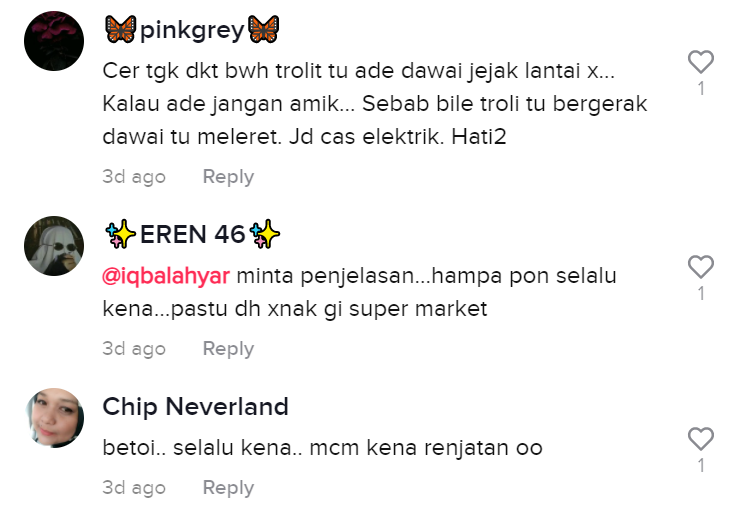Screen dimensions: 753x514
Task: Open the @iqbalahyar mention
Action: [x=166, y=276]
